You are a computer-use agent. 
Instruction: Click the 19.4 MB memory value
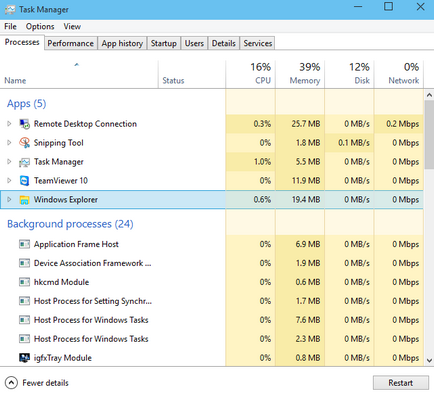pos(306,200)
